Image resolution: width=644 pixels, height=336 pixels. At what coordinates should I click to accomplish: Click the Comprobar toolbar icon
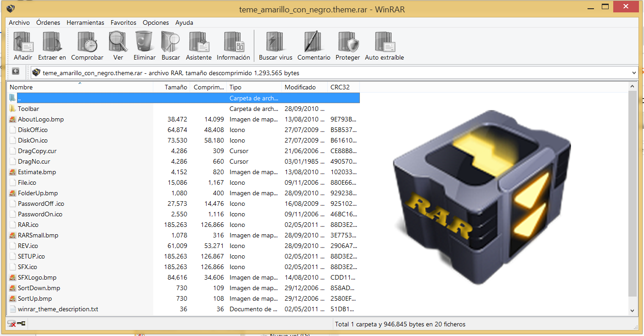(87, 42)
